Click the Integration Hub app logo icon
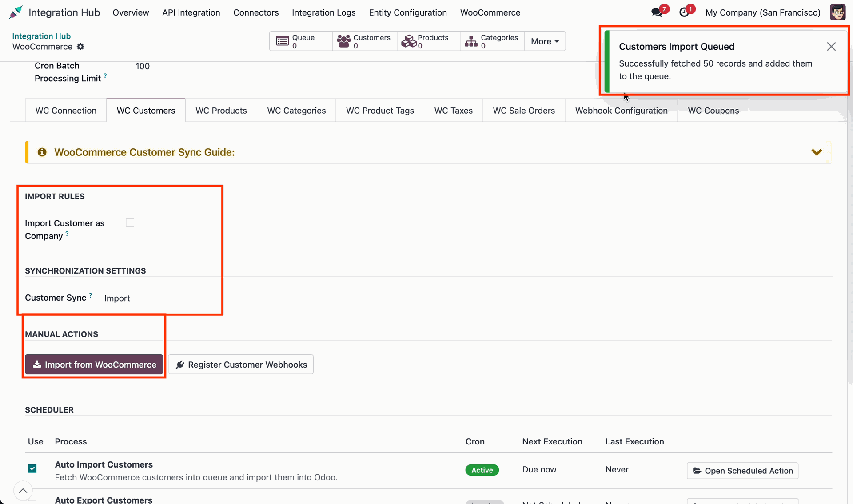Screen dimensions: 853x504 (x=16, y=12)
